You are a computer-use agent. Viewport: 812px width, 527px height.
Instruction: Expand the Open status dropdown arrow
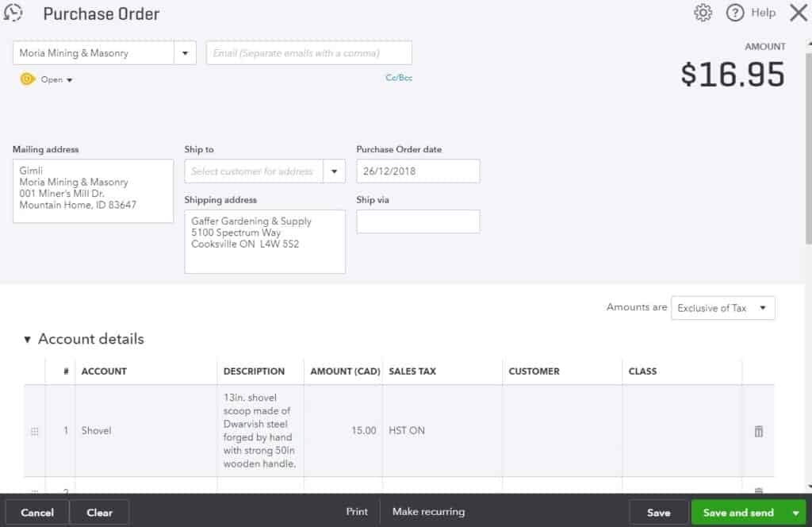point(67,79)
